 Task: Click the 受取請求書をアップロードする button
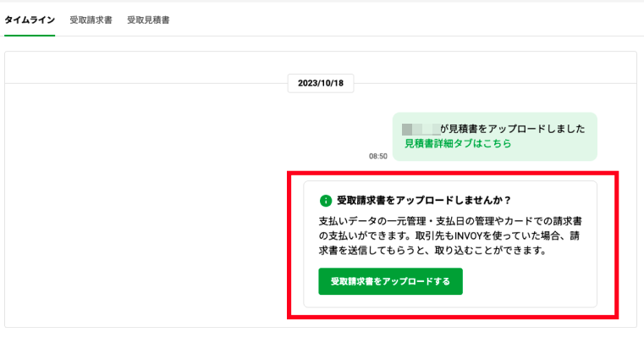point(391,281)
